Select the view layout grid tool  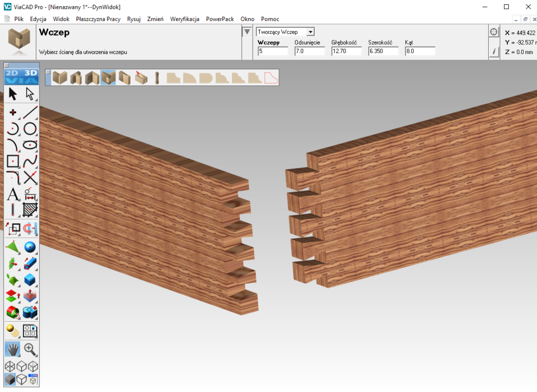(x=30, y=331)
